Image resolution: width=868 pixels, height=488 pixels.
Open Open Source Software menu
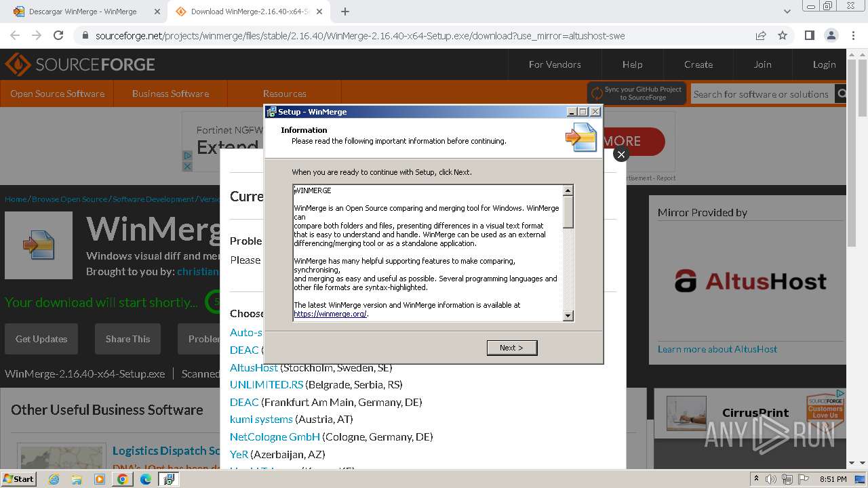(57, 94)
